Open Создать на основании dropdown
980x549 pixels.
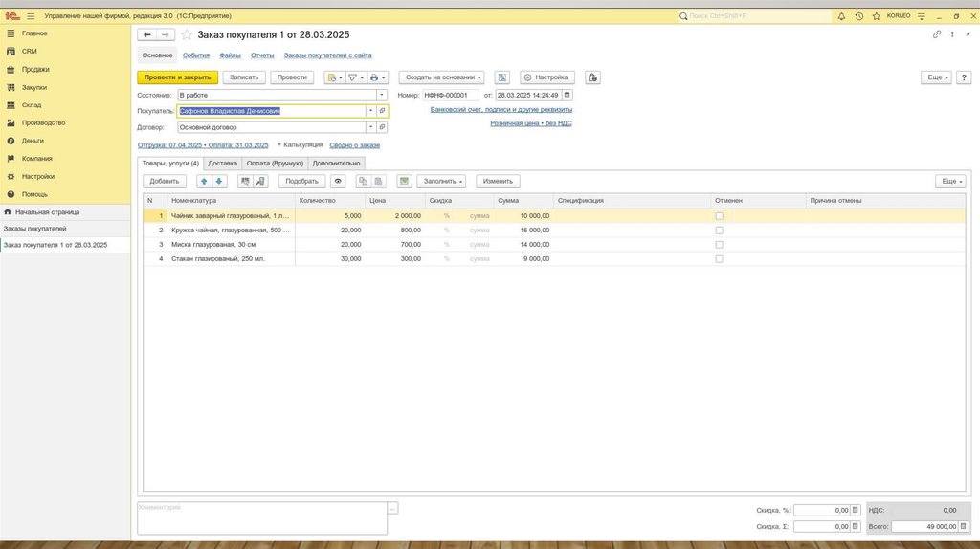pyautogui.click(x=442, y=77)
